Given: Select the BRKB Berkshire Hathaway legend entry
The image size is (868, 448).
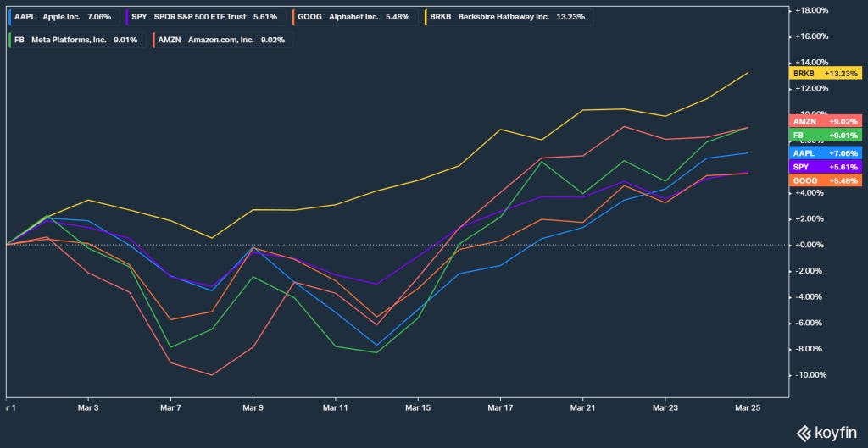Looking at the screenshot, I should point(509,17).
